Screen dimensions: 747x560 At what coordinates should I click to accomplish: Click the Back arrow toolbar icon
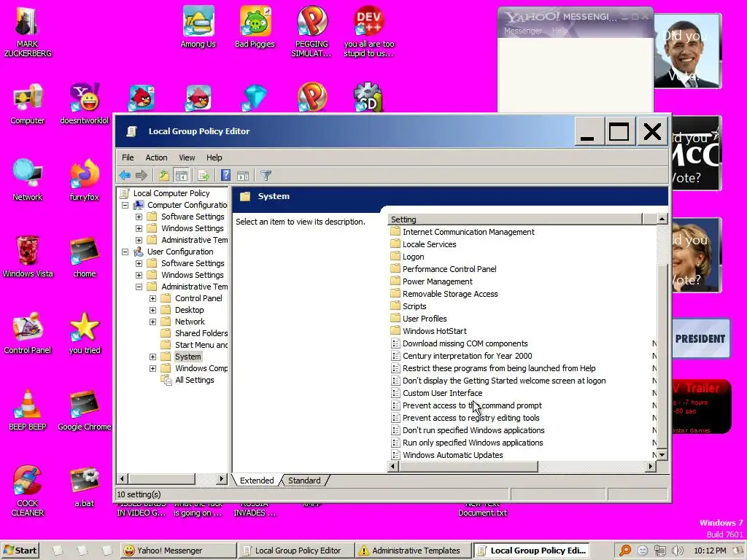tap(125, 176)
